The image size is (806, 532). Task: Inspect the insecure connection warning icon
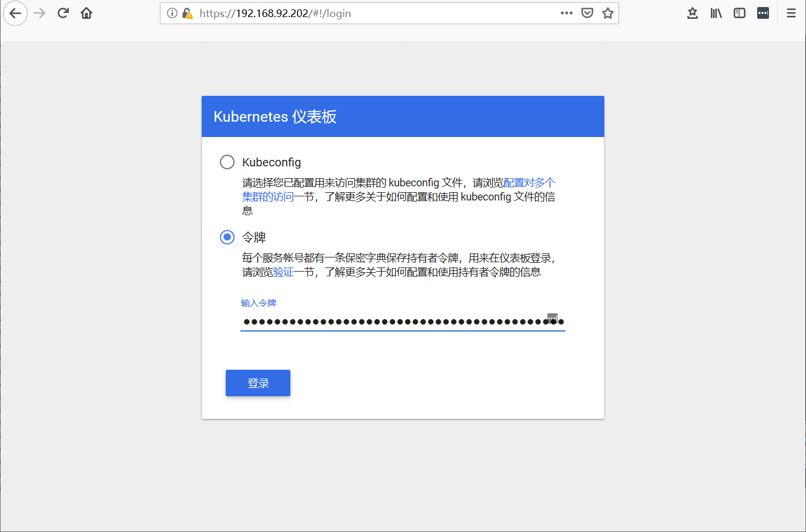tap(187, 12)
